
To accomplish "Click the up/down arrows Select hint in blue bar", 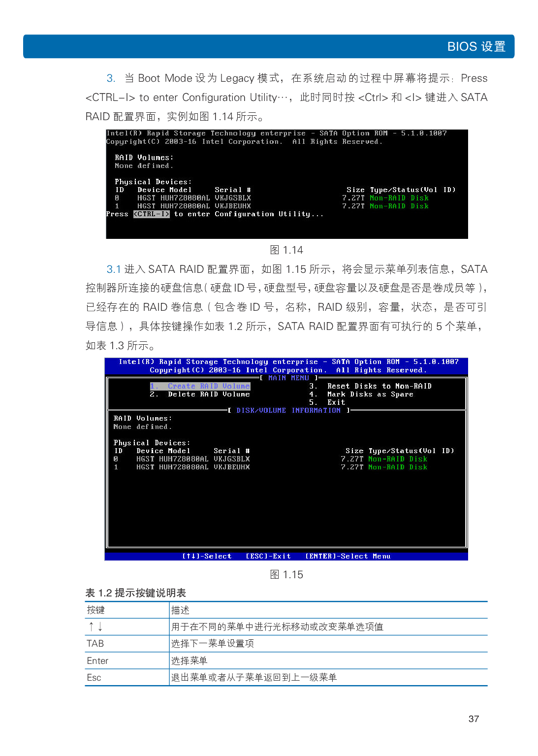I will click(x=207, y=556).
